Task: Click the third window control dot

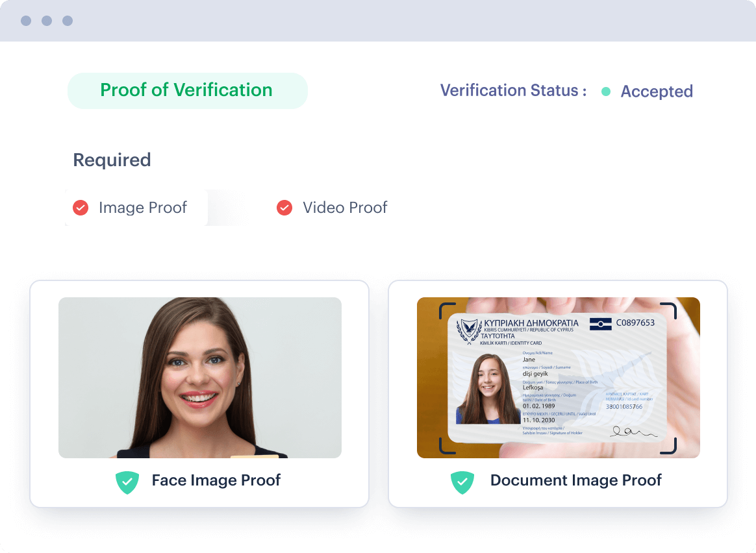Action: pos(68,21)
